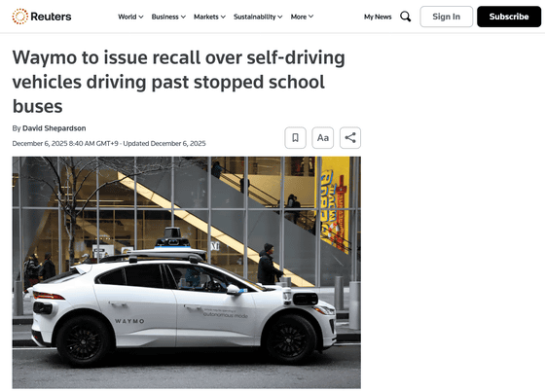Click the Waymo car article photo
Screen dimensions: 545x392
click(x=186, y=272)
